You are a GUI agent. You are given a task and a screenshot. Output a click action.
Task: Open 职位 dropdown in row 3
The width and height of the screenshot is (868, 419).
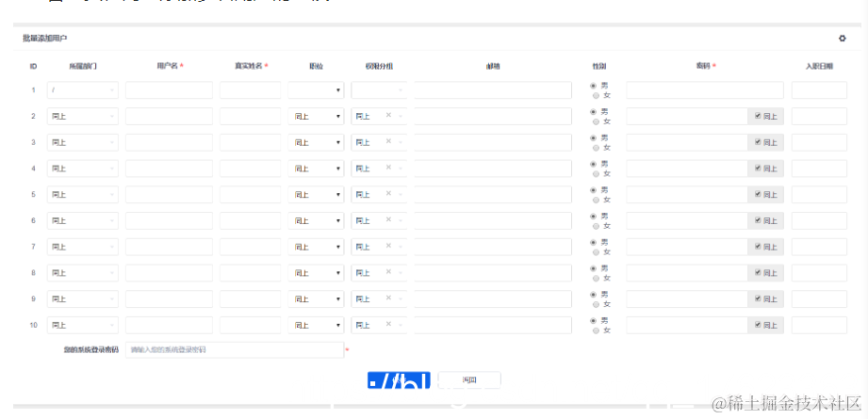pos(316,142)
